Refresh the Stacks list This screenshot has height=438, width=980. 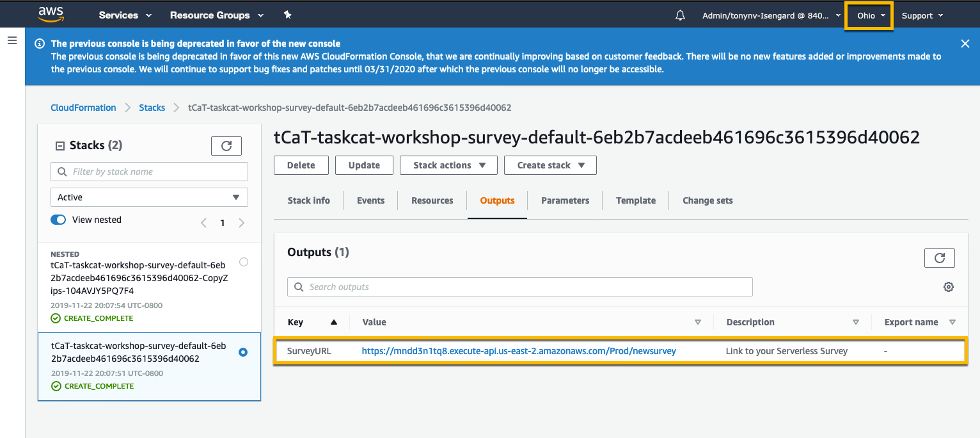tap(226, 146)
